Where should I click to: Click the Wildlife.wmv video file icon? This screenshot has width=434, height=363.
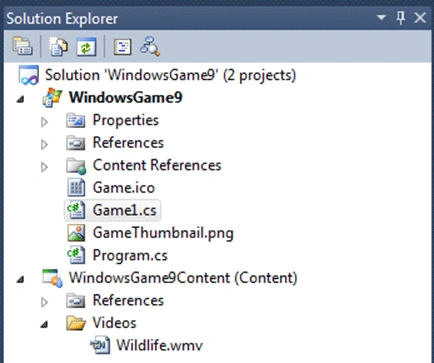100,345
